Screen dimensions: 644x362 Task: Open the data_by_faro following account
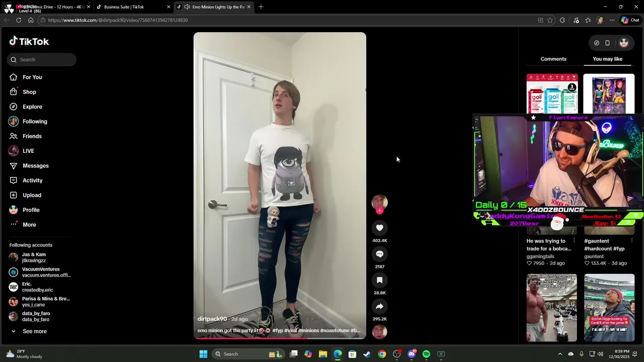40,316
